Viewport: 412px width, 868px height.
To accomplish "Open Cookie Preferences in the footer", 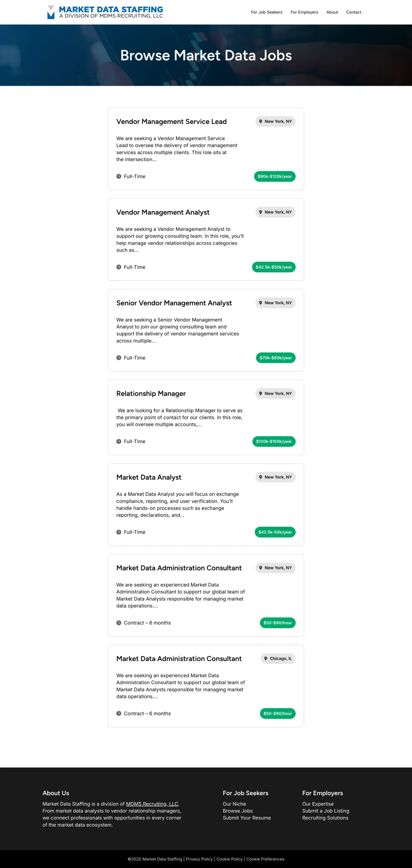I will tap(265, 859).
